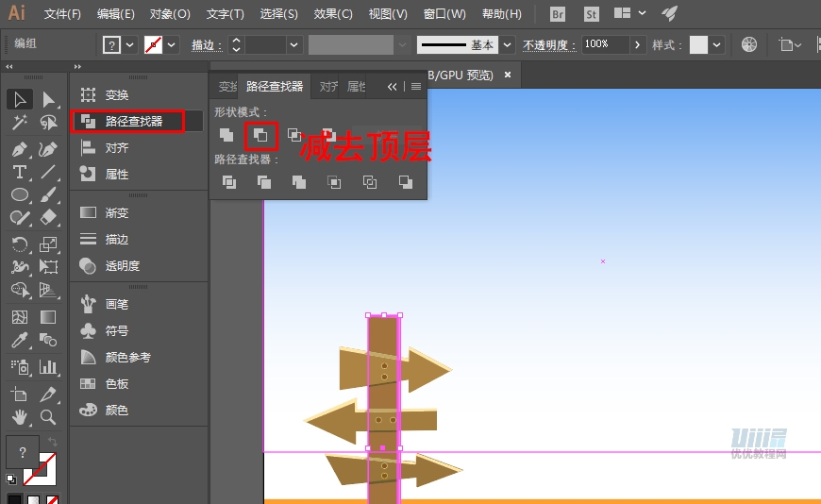
Task: Select the Direct Selection tool
Action: click(49, 99)
